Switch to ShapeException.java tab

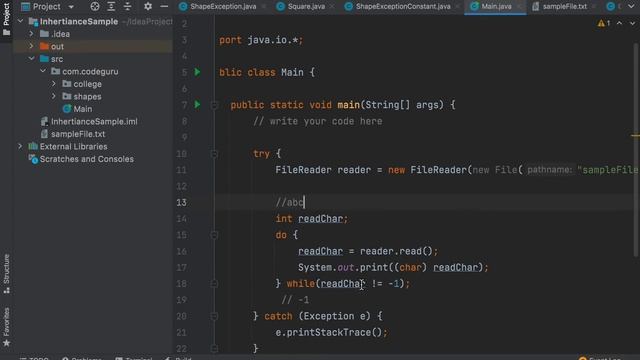coord(223,7)
